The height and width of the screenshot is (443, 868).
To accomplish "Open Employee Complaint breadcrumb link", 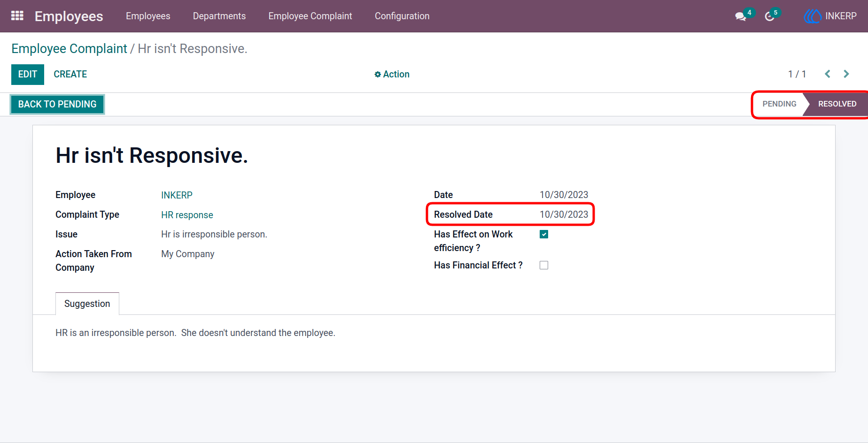I will (x=69, y=49).
